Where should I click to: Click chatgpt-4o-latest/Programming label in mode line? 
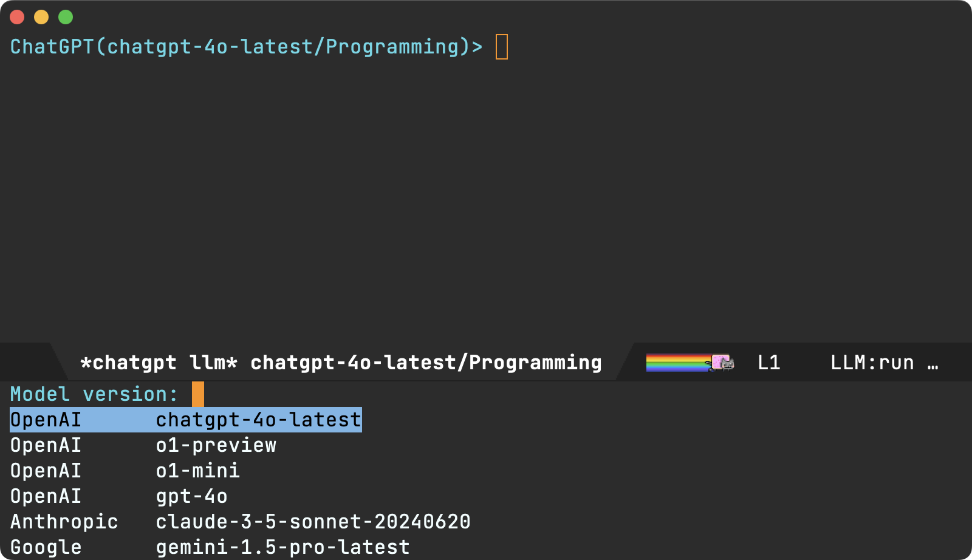tap(425, 363)
